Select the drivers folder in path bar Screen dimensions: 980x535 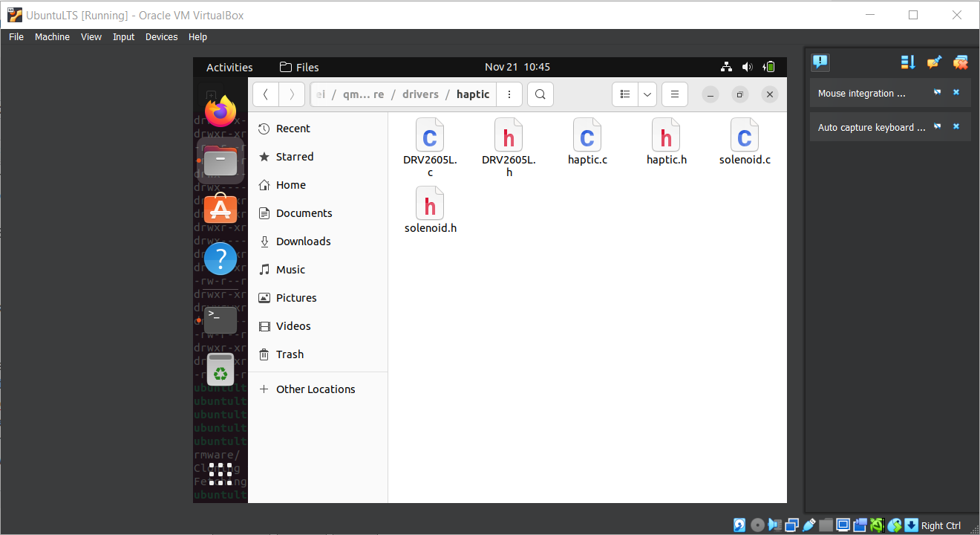[x=420, y=94]
